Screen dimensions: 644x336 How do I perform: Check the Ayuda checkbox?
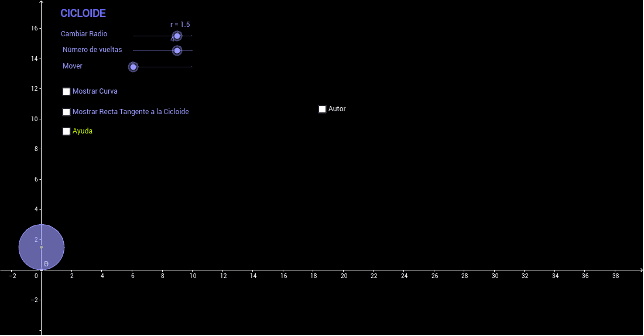[67, 132]
